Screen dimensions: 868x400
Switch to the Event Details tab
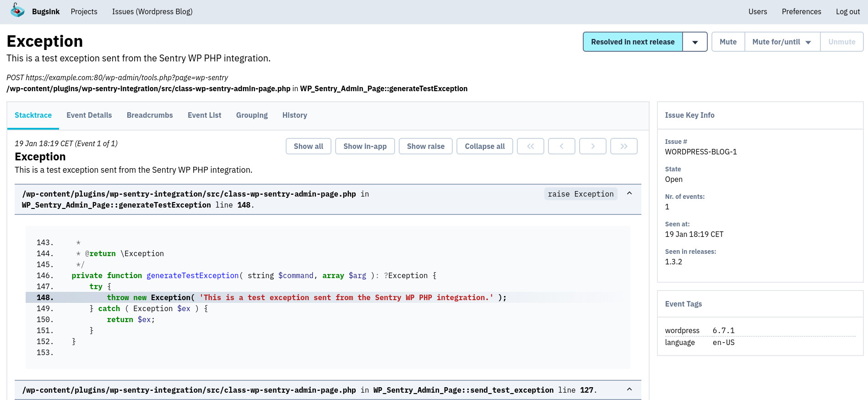(89, 115)
